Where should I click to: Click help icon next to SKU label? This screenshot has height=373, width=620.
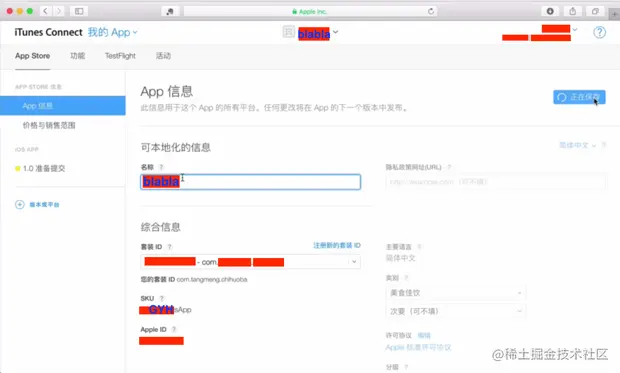(x=161, y=298)
